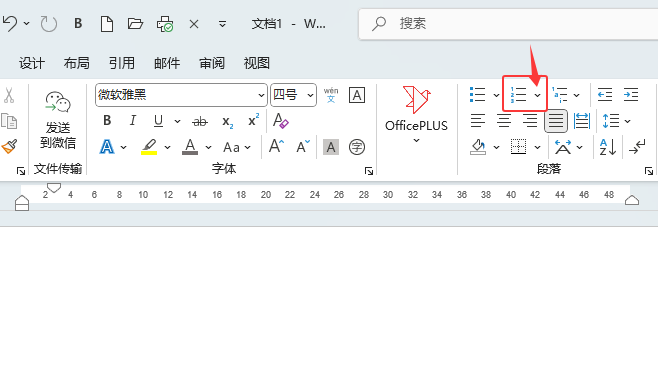Select the 视图 tab
This screenshot has height=368, width=658.
[256, 63]
